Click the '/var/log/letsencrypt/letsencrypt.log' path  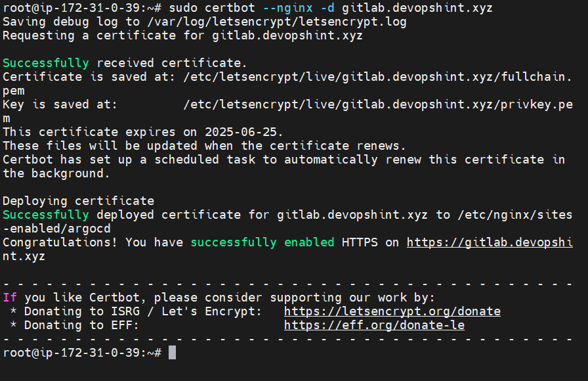(x=277, y=22)
